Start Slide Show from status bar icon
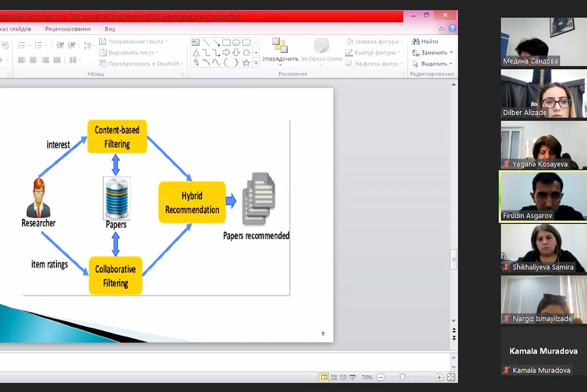The image size is (587, 392). pyautogui.click(x=352, y=377)
